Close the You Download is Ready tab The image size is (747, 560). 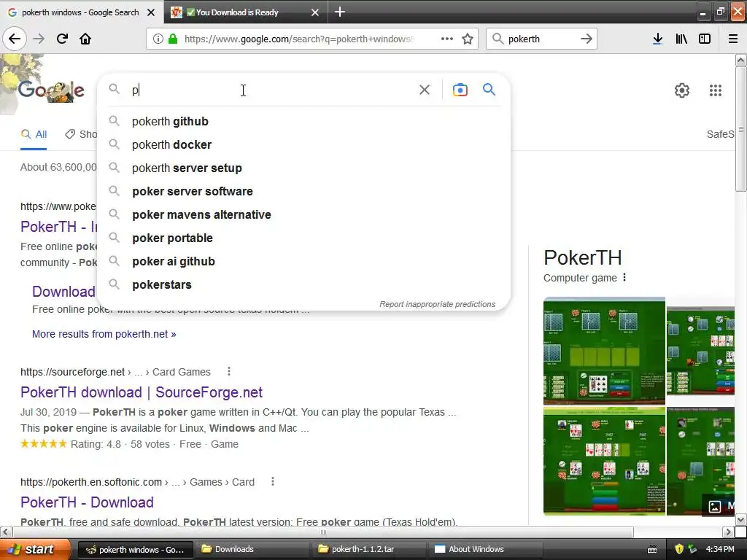pyautogui.click(x=315, y=12)
